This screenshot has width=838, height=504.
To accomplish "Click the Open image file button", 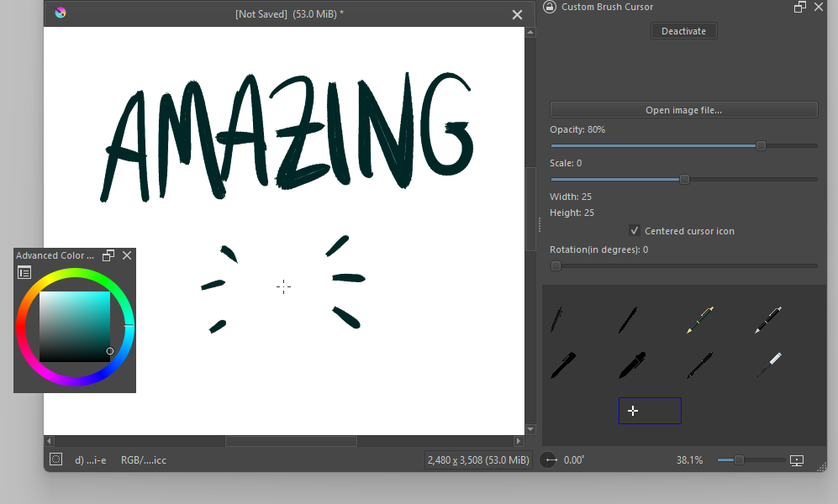I will pos(683,110).
